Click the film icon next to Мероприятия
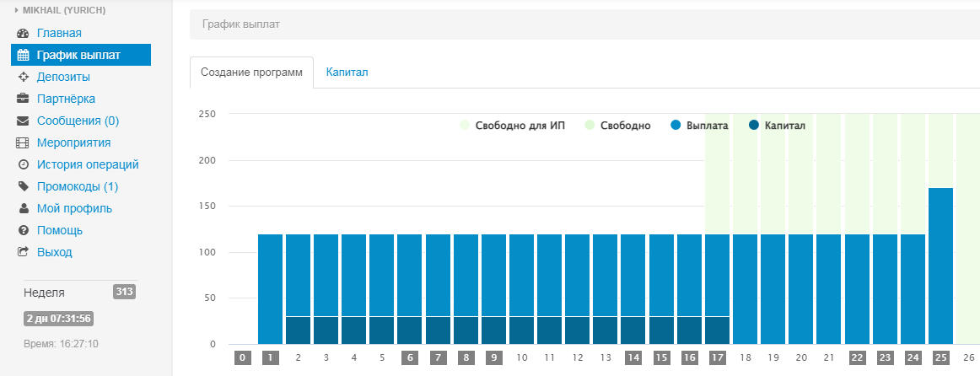The width and height of the screenshot is (980, 376). click(23, 143)
